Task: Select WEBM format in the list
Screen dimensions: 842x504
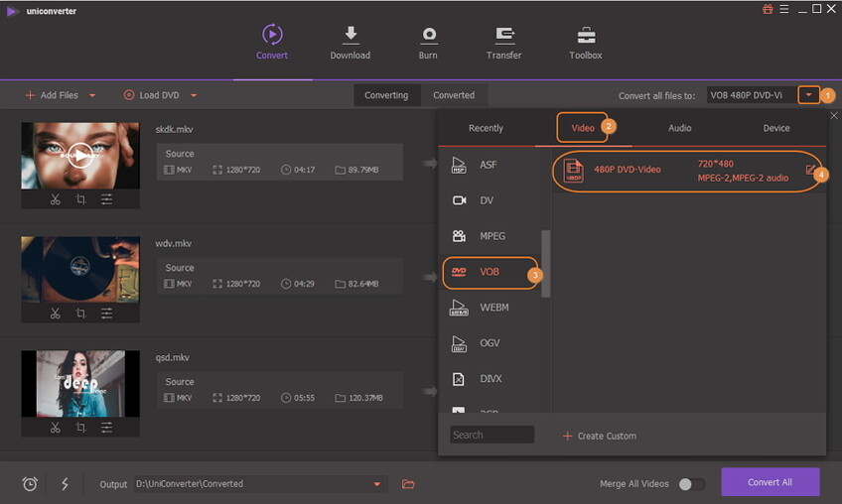Action: [x=491, y=308]
